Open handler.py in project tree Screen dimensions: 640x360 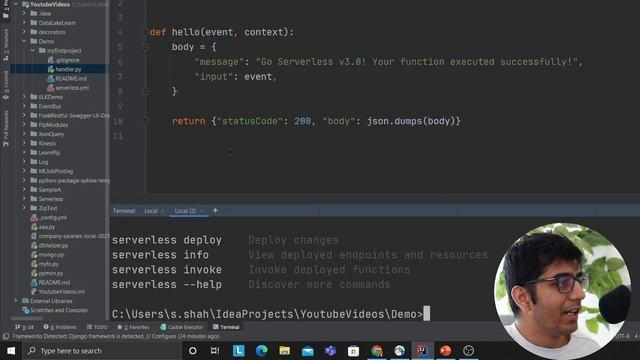pyautogui.click(x=68, y=69)
